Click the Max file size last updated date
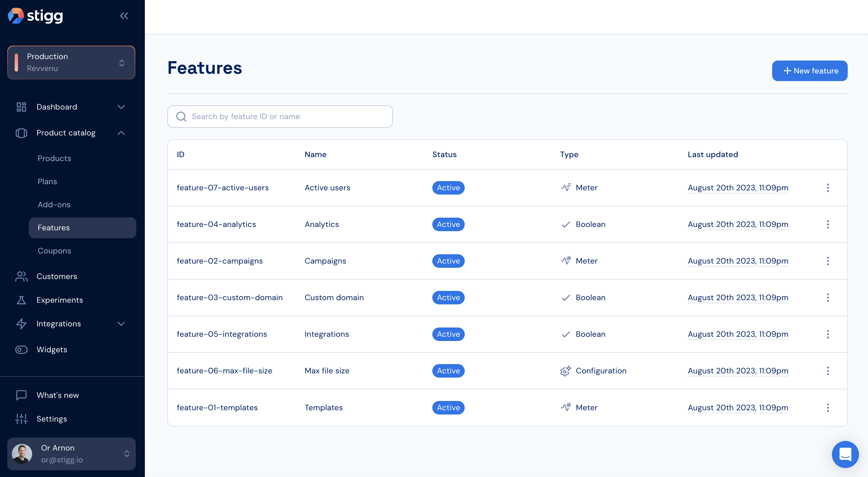This screenshot has width=868, height=477. coord(738,371)
